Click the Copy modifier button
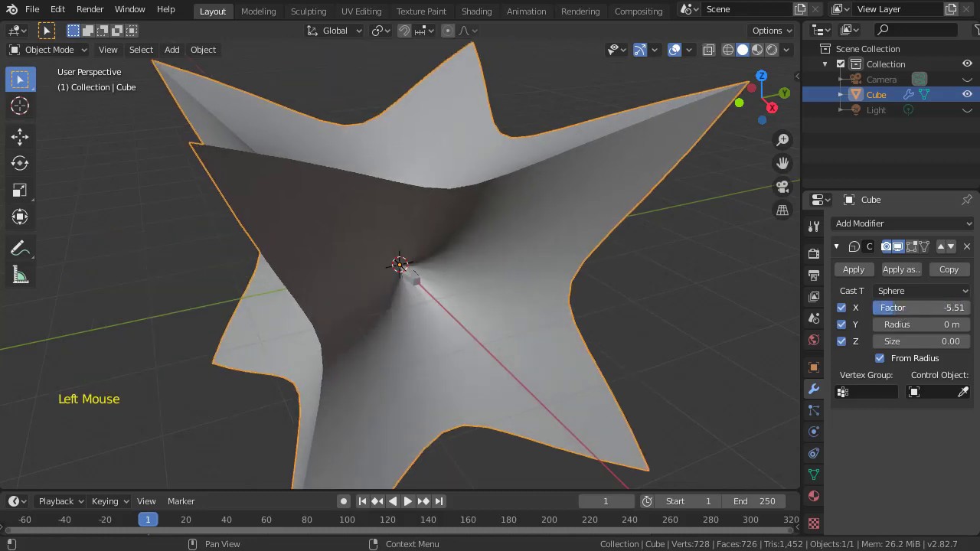980x551 pixels. click(949, 269)
